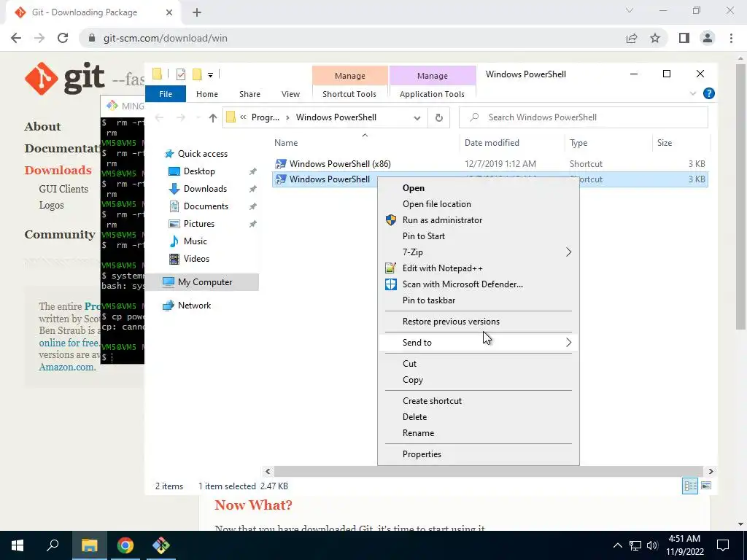The width and height of the screenshot is (747, 560).
Task: Open Chrome three-dot menu
Action: [x=731, y=38]
